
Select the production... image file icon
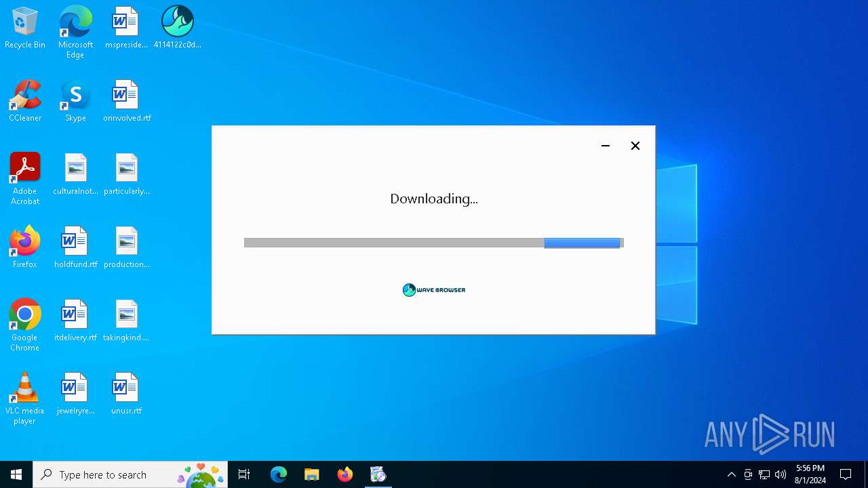coord(127,248)
